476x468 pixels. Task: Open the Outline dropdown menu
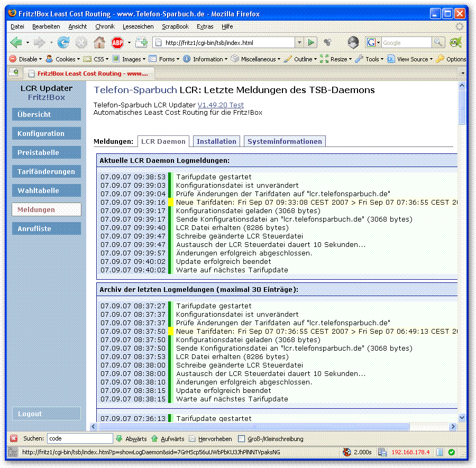(x=300, y=59)
